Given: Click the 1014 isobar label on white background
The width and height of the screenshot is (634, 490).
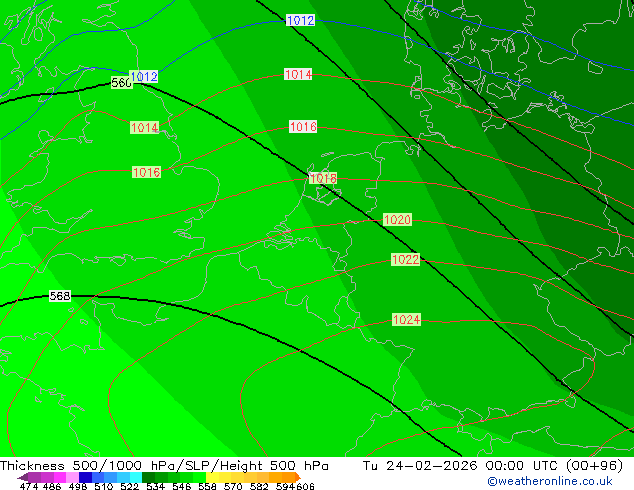Looking at the screenshot, I should click(298, 74).
